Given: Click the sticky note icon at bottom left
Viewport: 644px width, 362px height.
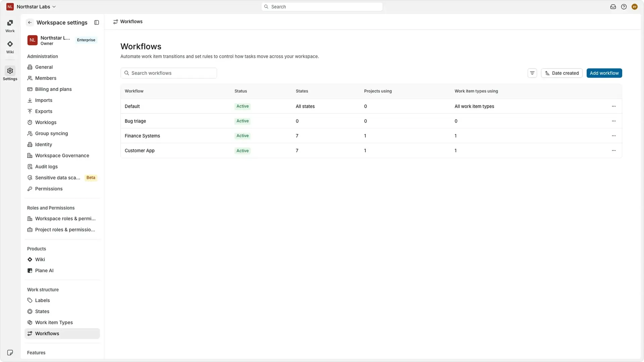Looking at the screenshot, I should (10, 353).
